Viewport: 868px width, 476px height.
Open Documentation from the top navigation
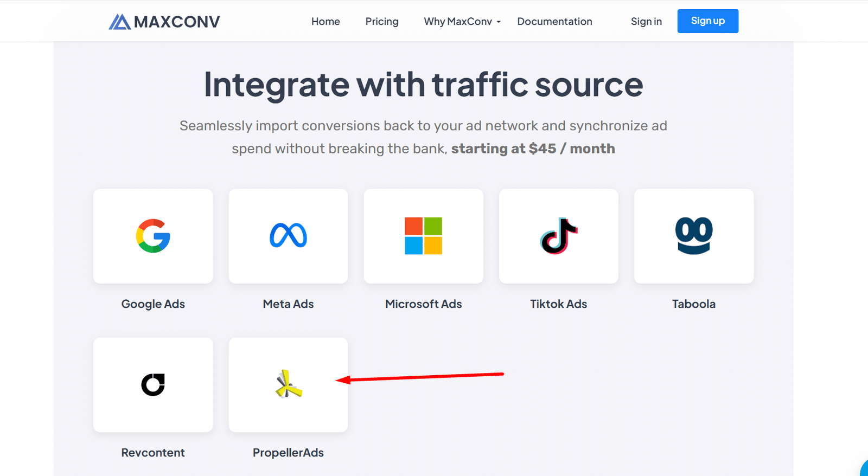pyautogui.click(x=554, y=22)
